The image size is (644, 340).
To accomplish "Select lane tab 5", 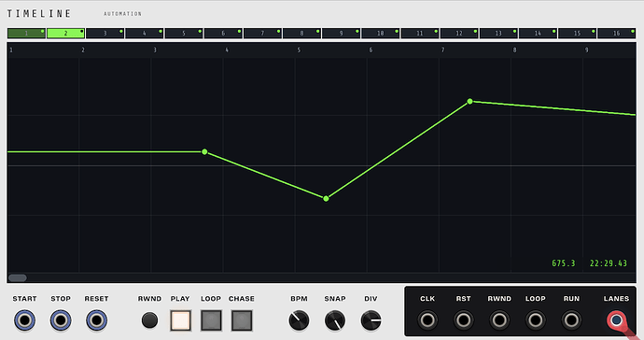I will click(184, 34).
